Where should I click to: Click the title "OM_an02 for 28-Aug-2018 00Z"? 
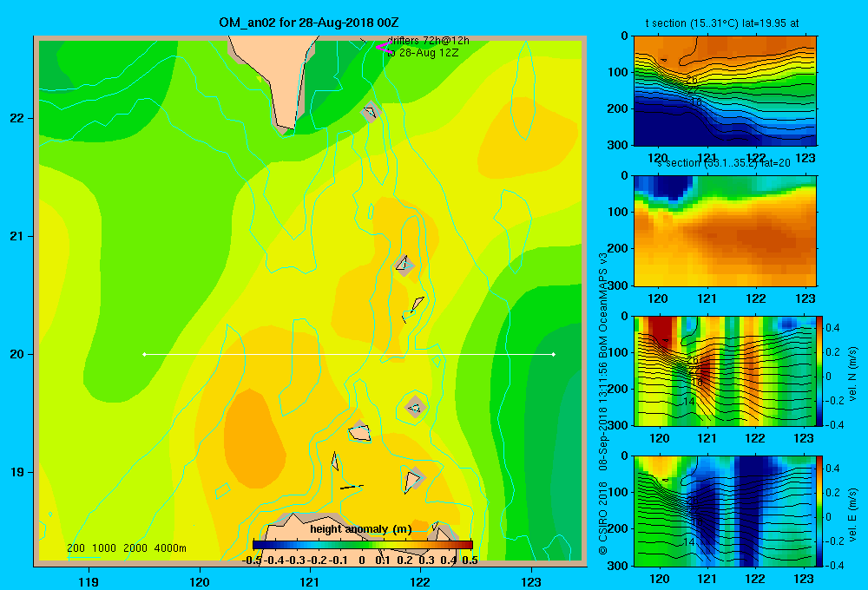point(309,23)
